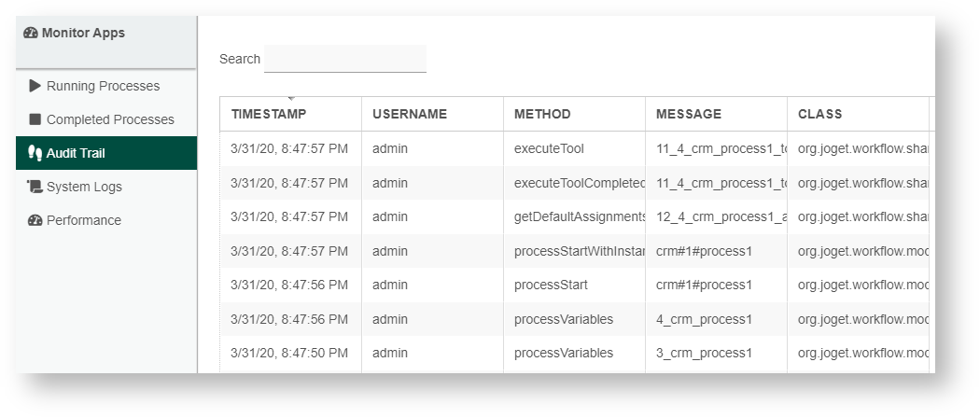Sort by the CLASS column header
The image size is (980, 418).
pyautogui.click(x=820, y=114)
